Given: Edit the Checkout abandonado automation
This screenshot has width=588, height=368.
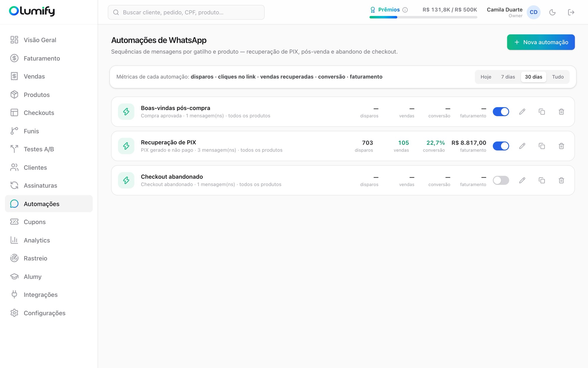Looking at the screenshot, I should tap(522, 180).
